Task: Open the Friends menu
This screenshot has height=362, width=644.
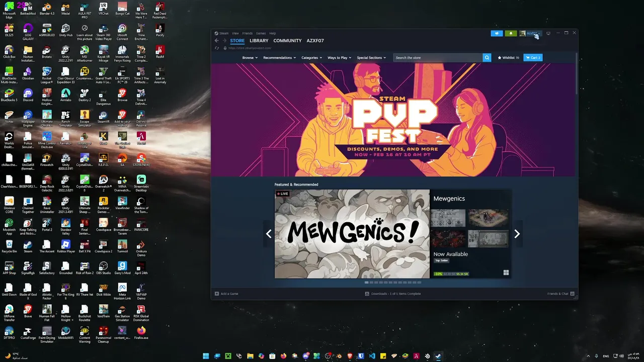Action: [x=248, y=33]
